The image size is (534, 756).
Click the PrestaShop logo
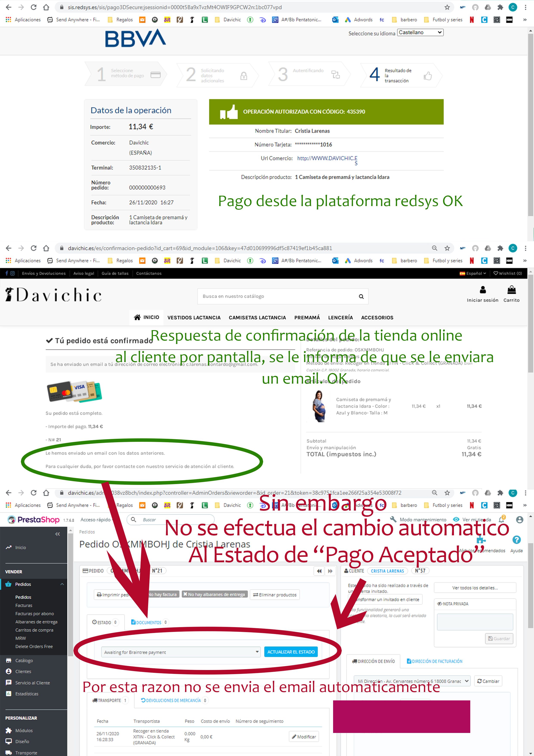point(34,520)
